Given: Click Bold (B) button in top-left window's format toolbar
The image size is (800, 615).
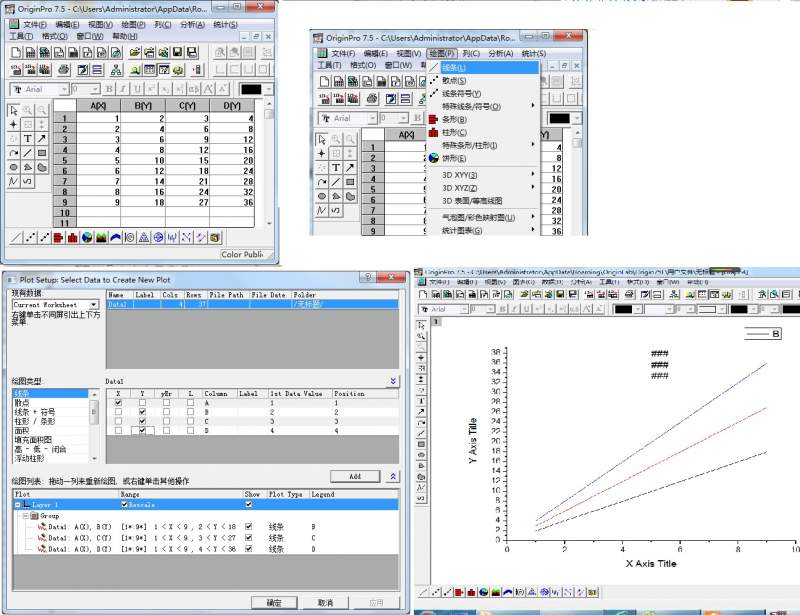Looking at the screenshot, I should (109, 89).
